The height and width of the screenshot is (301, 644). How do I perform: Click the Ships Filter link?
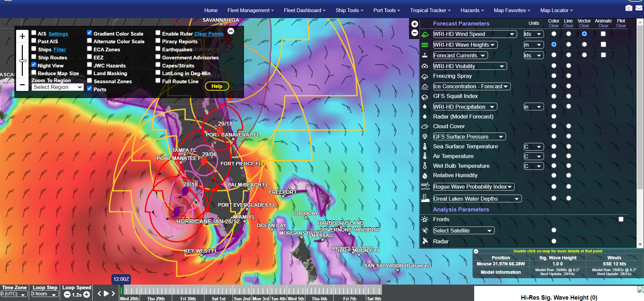[x=60, y=50]
